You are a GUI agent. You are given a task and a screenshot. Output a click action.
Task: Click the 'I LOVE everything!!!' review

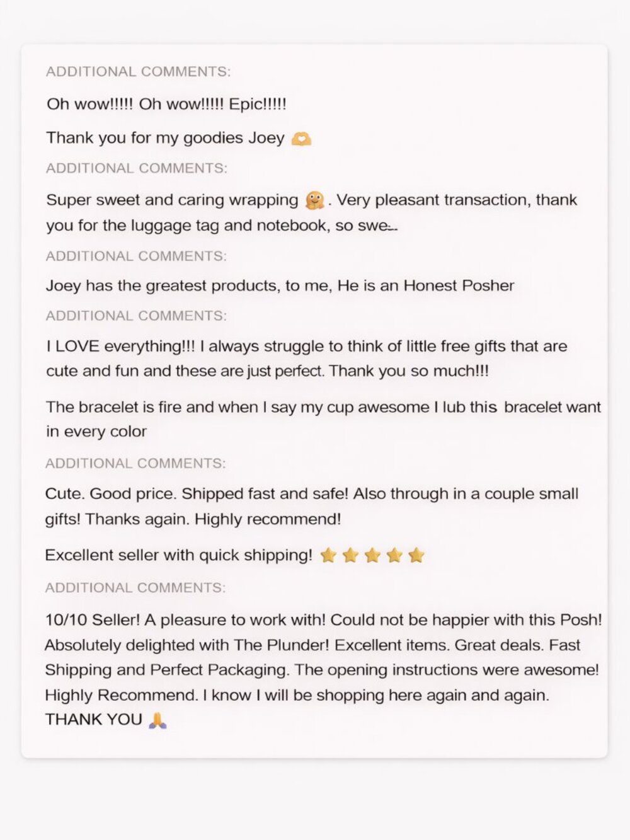[306, 359]
